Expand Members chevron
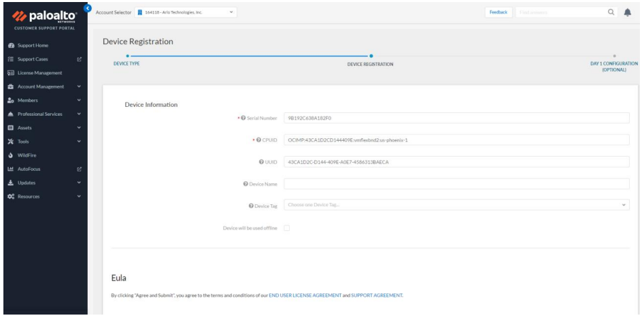 coord(79,100)
